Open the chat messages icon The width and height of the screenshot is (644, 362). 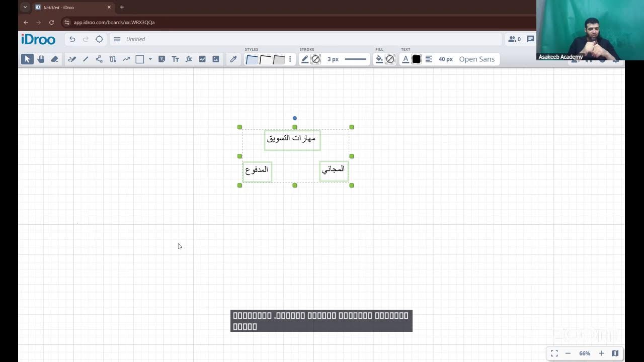tap(530, 39)
